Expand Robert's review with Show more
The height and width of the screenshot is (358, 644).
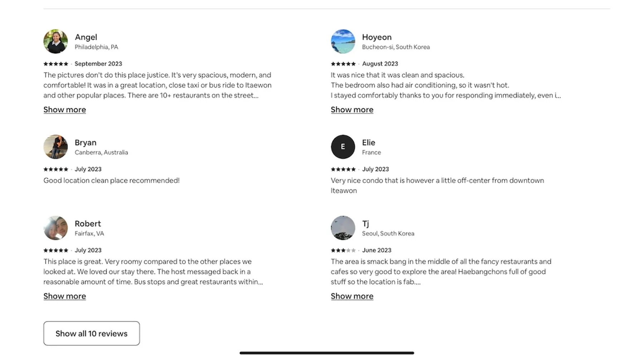65,296
